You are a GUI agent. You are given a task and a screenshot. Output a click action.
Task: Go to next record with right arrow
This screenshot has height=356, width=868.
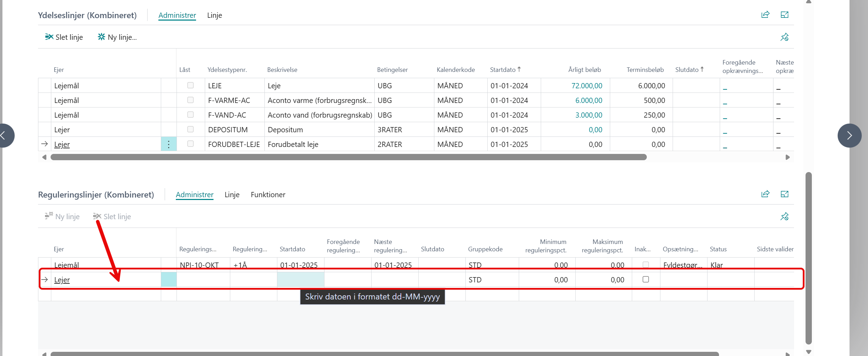click(849, 135)
